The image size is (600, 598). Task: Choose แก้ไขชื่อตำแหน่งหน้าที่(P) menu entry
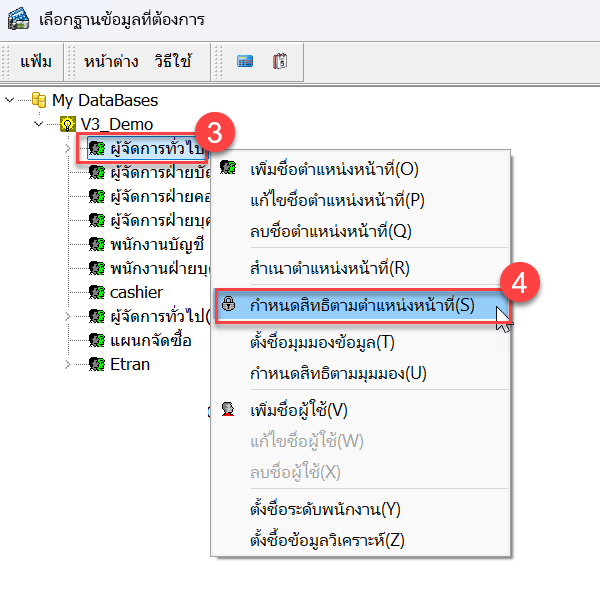click(x=361, y=200)
